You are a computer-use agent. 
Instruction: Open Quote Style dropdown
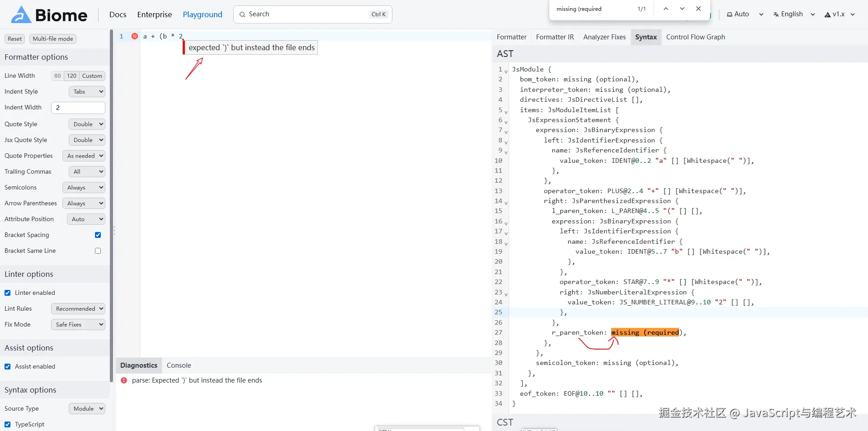tap(87, 124)
